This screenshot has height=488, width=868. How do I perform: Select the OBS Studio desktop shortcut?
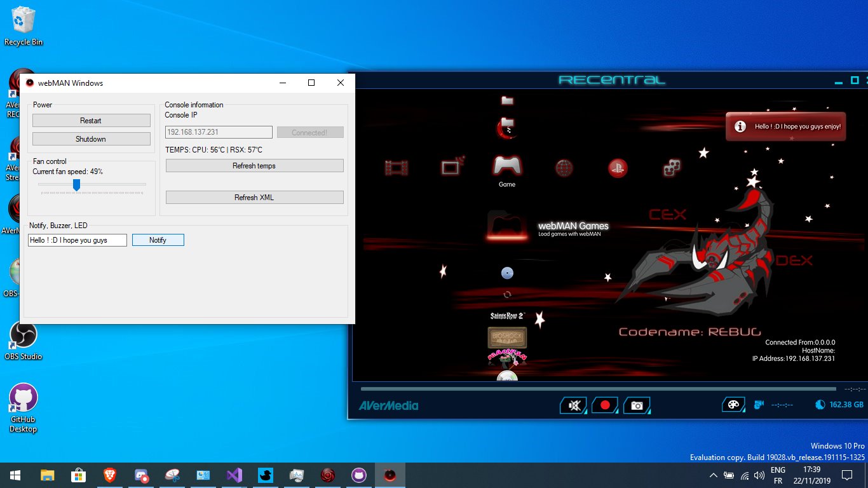pos(24,341)
